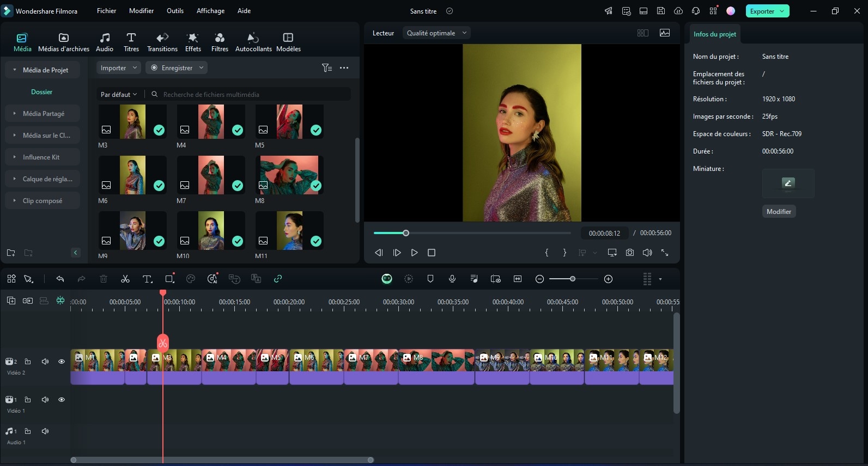Delete selected clip with the trash icon

[x=104, y=279]
